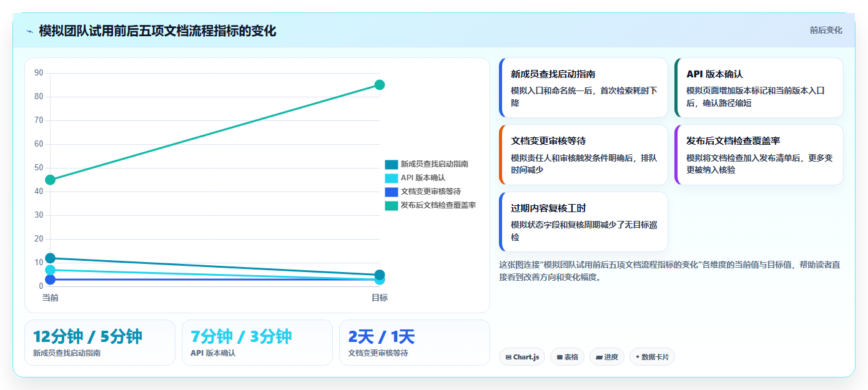Click legend label '文档变更审核等待'
Viewport: 868px width, 390px height.
pyautogui.click(x=431, y=192)
